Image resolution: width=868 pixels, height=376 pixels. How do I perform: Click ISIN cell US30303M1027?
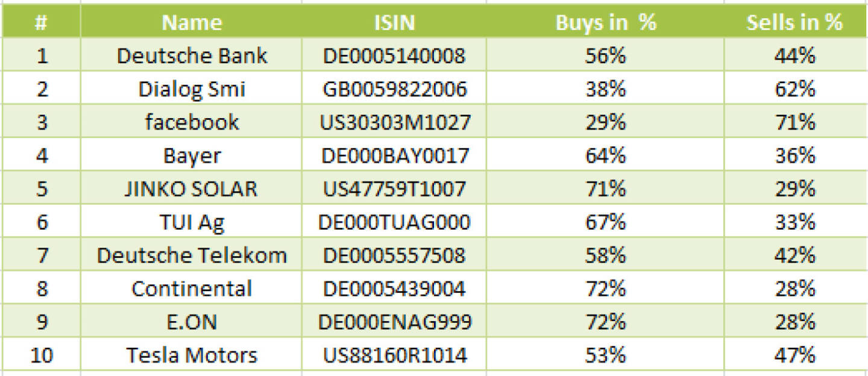click(394, 122)
